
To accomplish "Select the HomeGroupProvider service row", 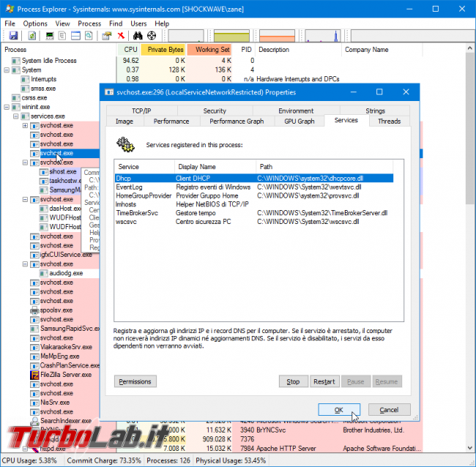I will point(254,195).
